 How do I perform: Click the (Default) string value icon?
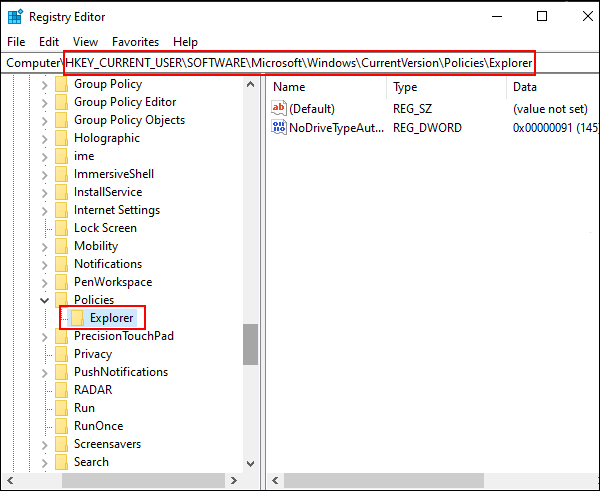279,108
